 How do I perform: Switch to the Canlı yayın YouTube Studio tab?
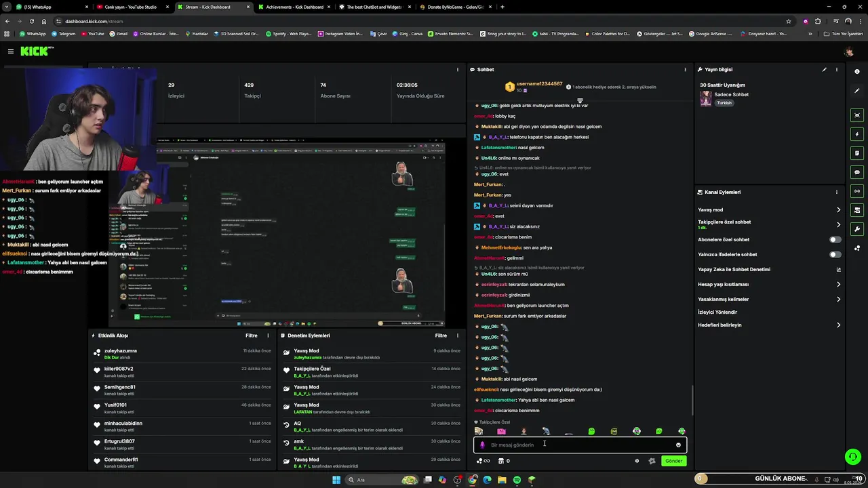(132, 7)
